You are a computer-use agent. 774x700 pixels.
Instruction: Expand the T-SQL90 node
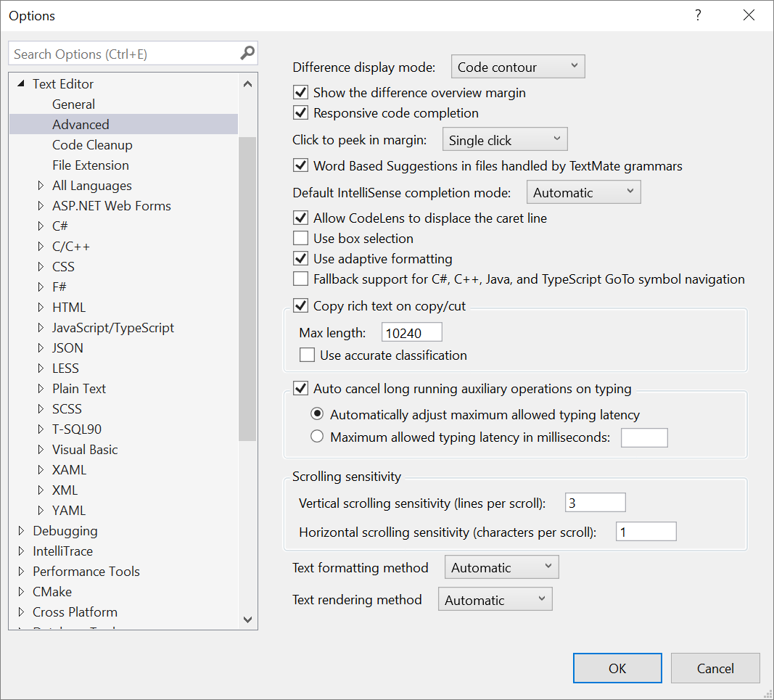41,429
